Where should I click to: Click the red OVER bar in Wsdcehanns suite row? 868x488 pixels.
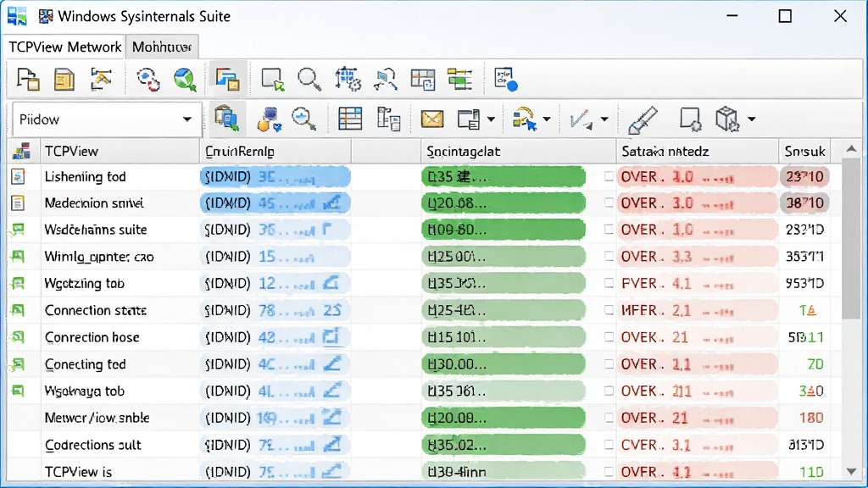[x=697, y=230]
